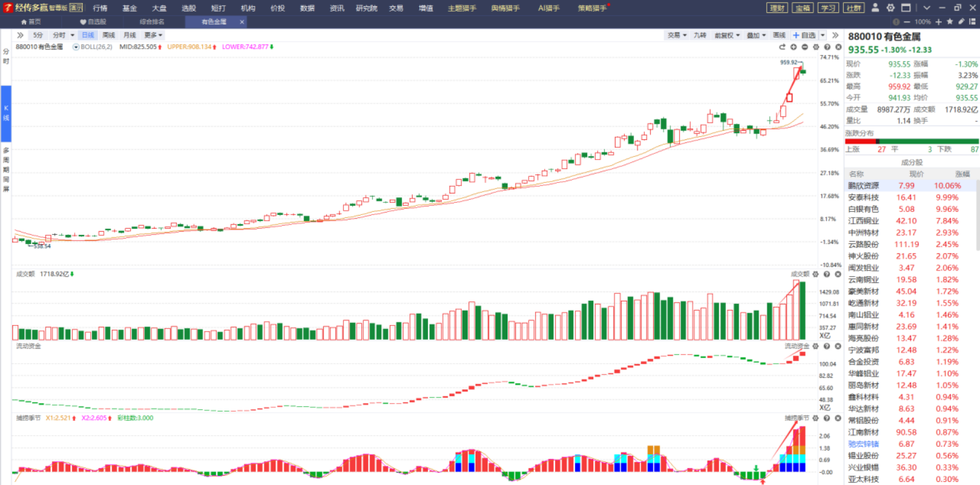
Task: Select 江西铜业 in constituent stock list
Action: tap(863, 221)
